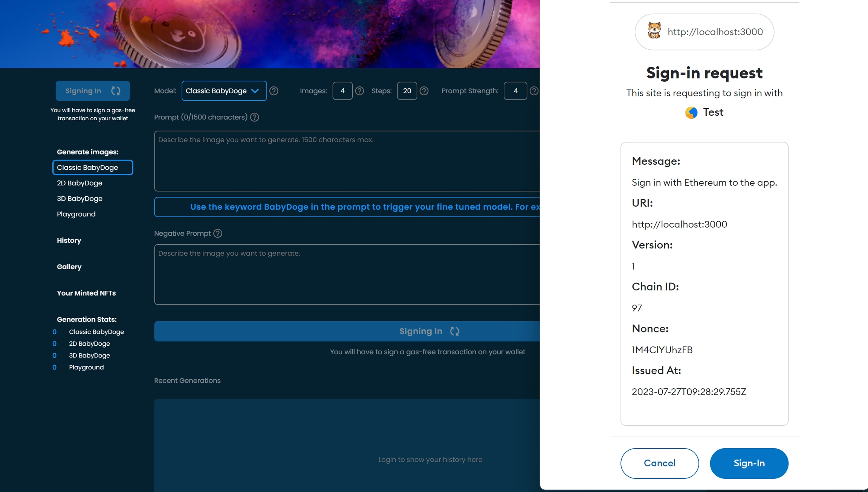Screen dimensions: 868x492
Task: Click the Test account avatar icon
Action: (x=691, y=112)
